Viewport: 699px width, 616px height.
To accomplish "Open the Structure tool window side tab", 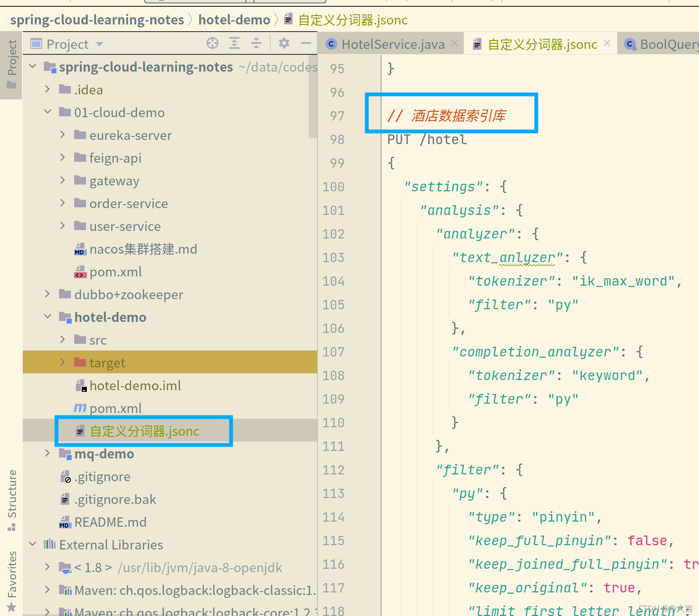I will [12, 500].
